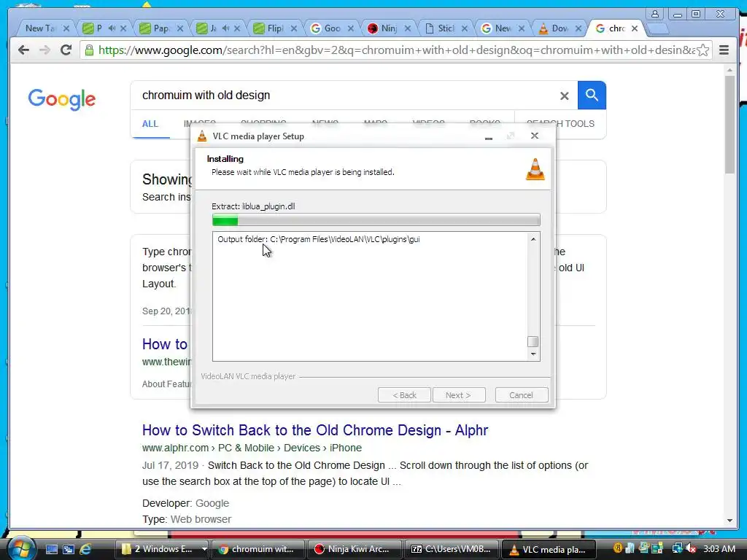The width and height of the screenshot is (747, 560).
Task: Click the muted volume tray icon
Action: (692, 548)
